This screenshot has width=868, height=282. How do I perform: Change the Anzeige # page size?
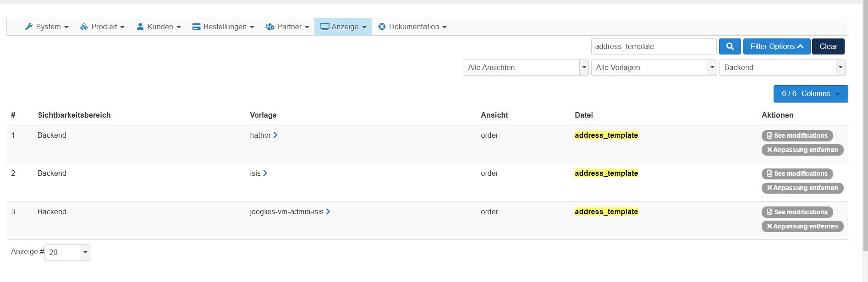coord(67,253)
